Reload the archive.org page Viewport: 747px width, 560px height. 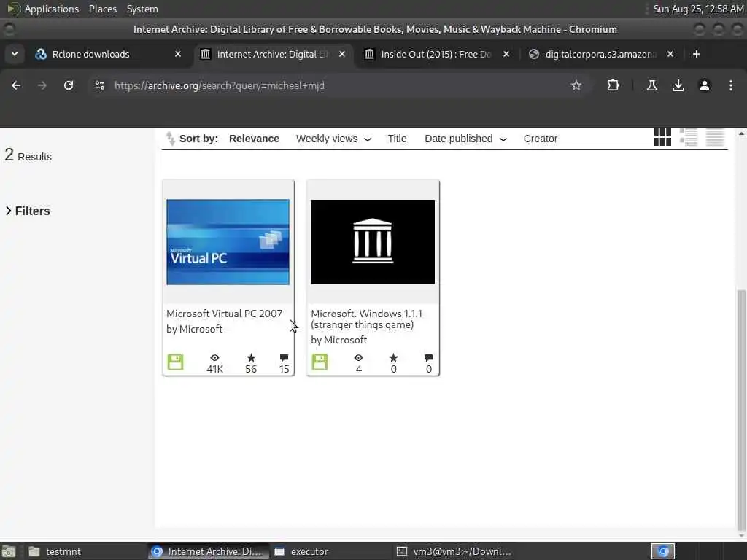(69, 85)
